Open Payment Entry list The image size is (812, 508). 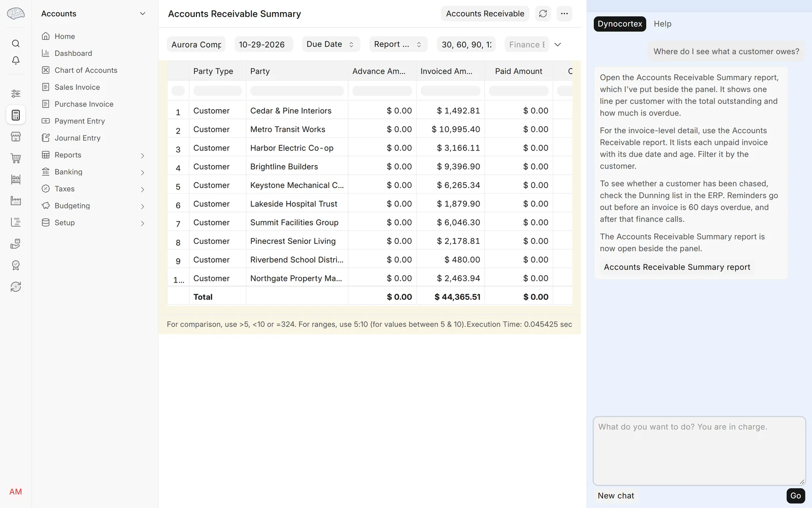click(80, 121)
